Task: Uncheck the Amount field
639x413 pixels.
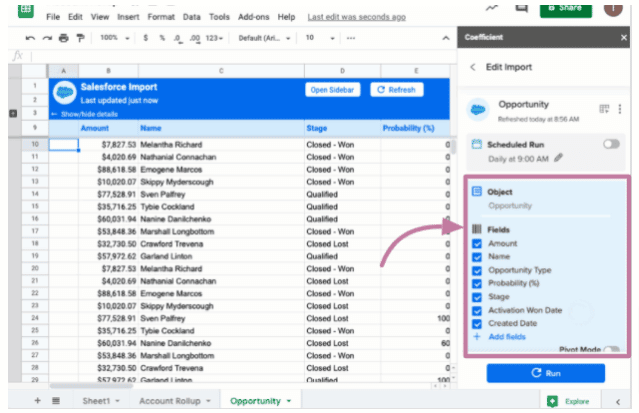Action: [x=477, y=244]
